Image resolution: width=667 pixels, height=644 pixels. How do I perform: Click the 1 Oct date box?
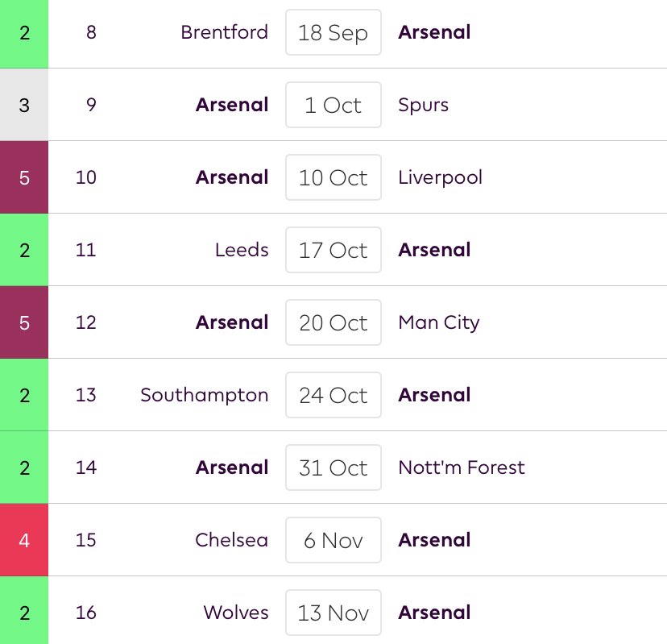[x=333, y=106]
